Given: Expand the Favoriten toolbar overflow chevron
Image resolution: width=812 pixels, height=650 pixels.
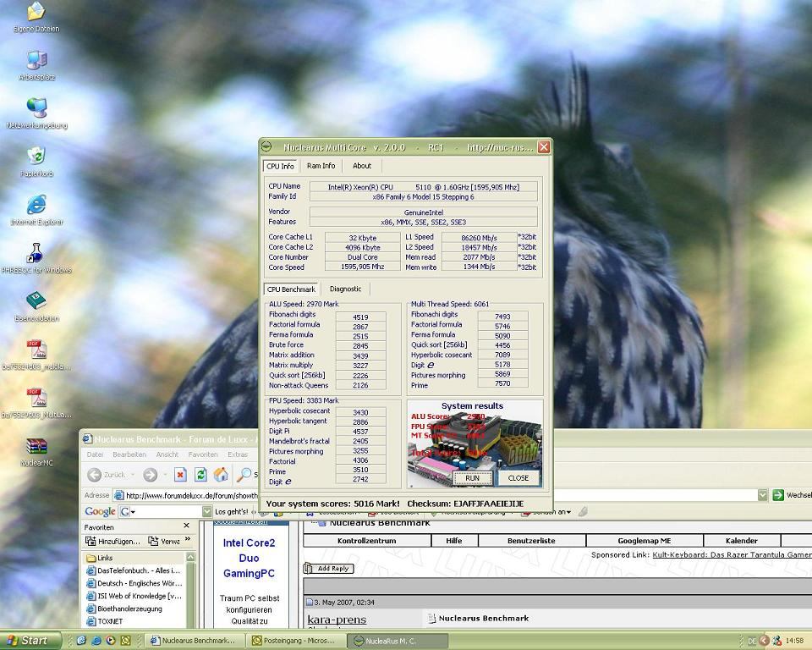Looking at the screenshot, I should coord(188,540).
